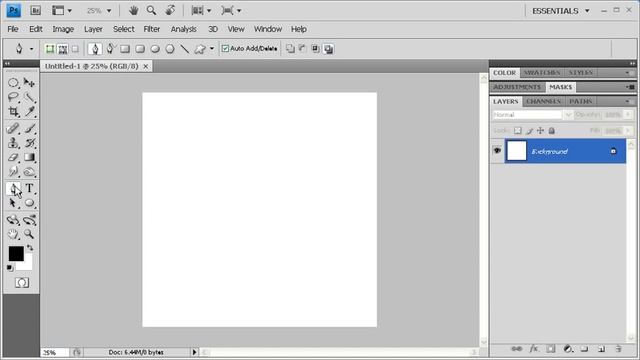Switch to the Swatches tab
This screenshot has width=640, height=360.
point(542,73)
